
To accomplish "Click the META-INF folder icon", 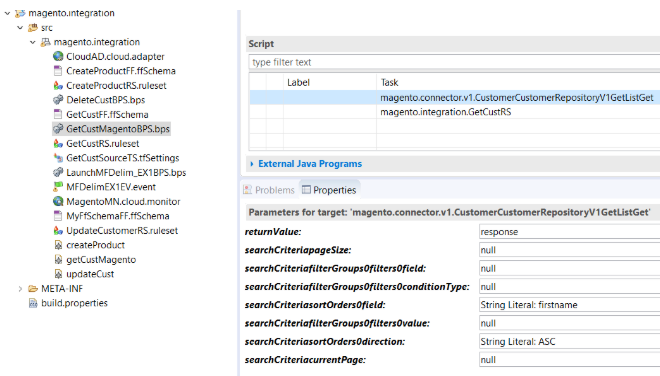I will 33,289.
